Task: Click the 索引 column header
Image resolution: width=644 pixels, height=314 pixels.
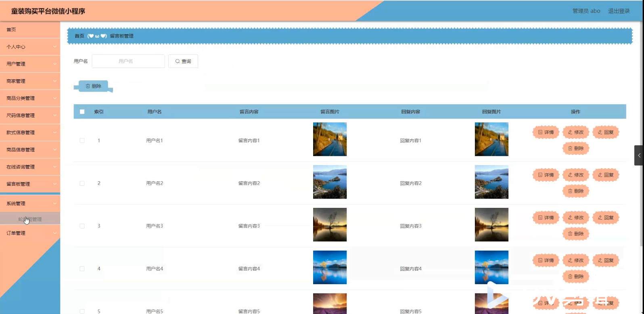Action: [99, 112]
